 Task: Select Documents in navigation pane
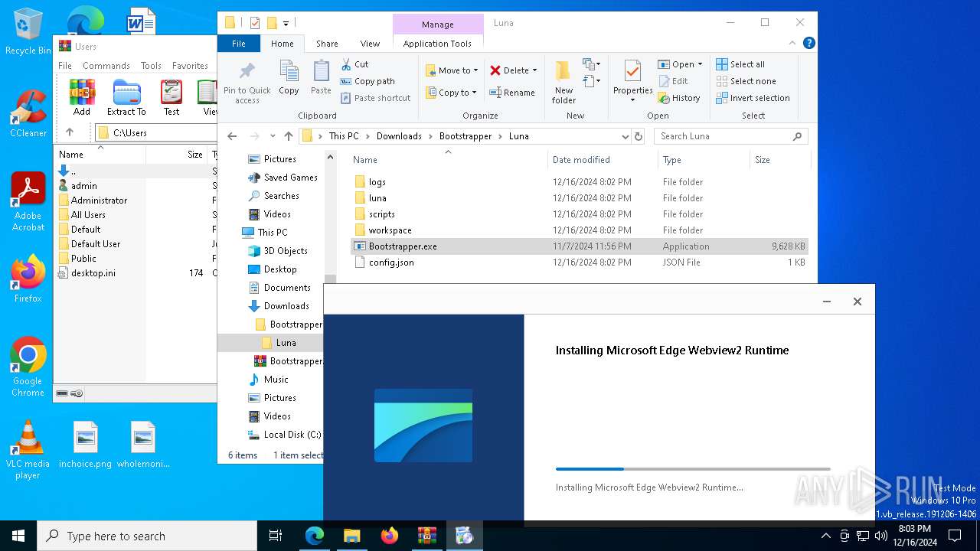coord(279,288)
